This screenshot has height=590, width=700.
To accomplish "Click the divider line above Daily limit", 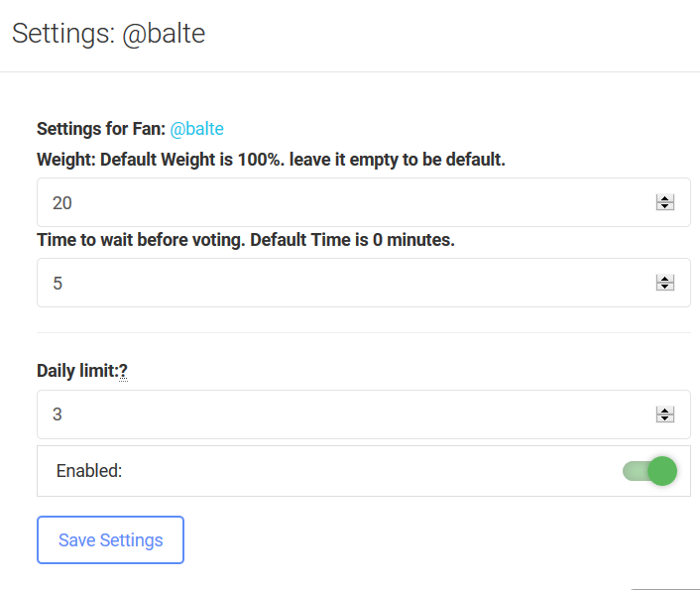I will click(363, 332).
